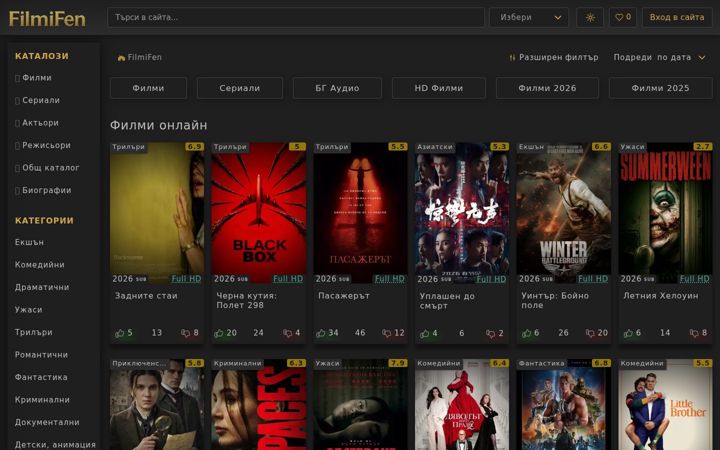Open the Избери dropdown in header

pyautogui.click(x=529, y=17)
